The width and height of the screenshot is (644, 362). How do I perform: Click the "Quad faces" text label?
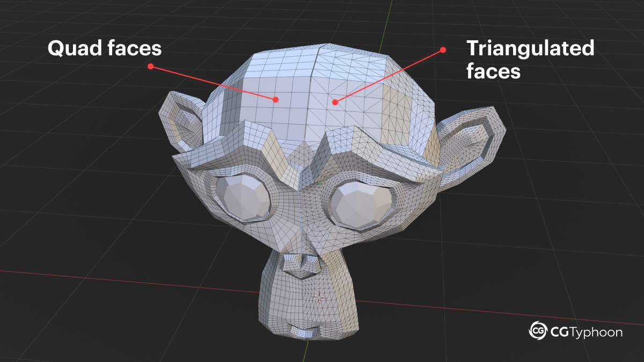[105, 48]
